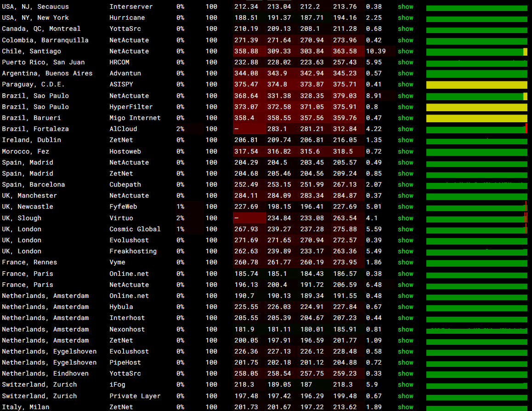Click show for Amsterdam Nexonhost row

406,329
